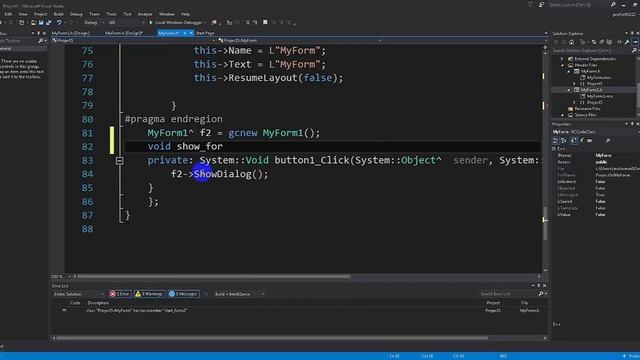The width and height of the screenshot is (640, 360).
Task: Select MyForm.h in Solution Explorer
Action: [x=590, y=71]
